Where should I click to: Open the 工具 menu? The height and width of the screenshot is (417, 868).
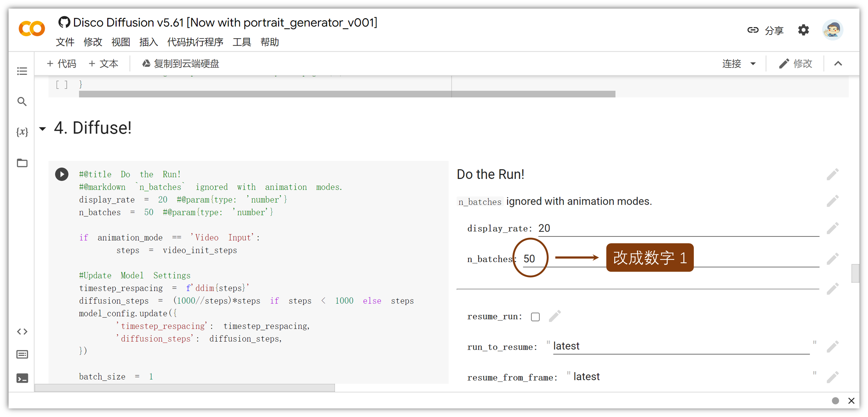[242, 42]
